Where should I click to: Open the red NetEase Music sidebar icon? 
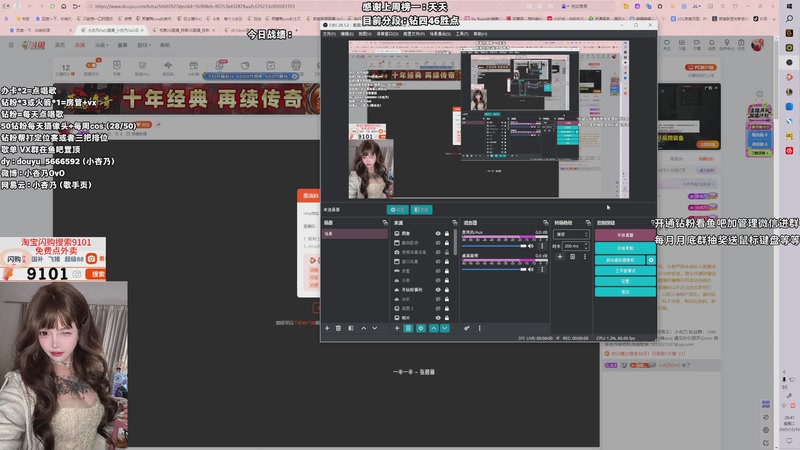coord(789,151)
